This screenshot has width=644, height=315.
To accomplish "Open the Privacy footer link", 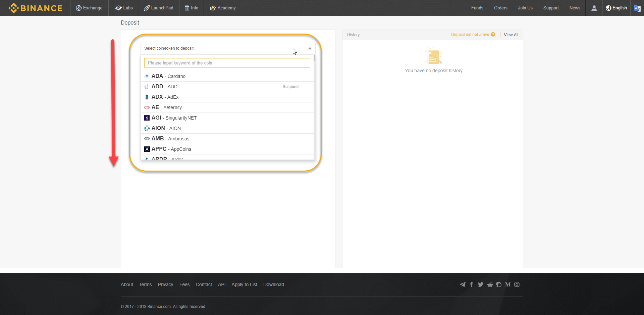I will point(166,284).
